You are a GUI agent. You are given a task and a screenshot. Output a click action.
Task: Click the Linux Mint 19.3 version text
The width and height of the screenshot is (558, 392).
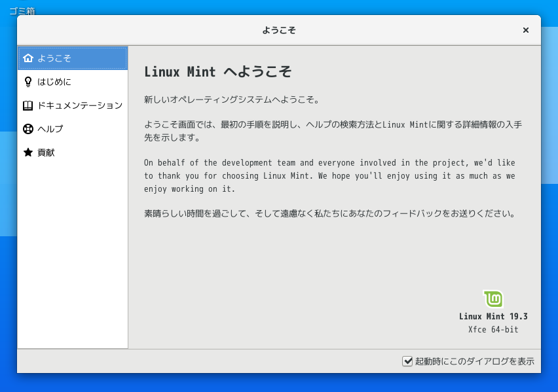[493, 316]
